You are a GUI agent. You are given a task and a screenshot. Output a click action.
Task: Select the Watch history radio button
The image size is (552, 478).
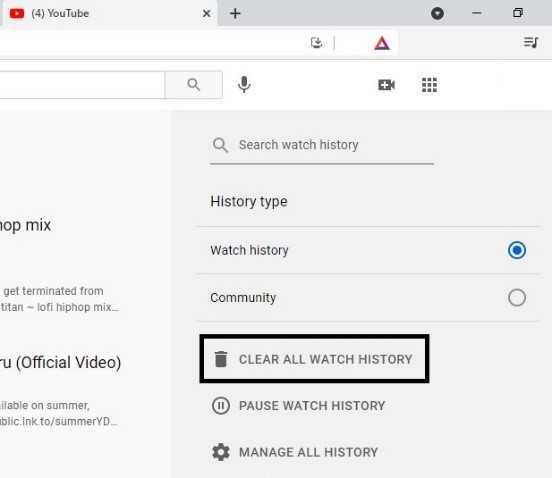(x=517, y=250)
